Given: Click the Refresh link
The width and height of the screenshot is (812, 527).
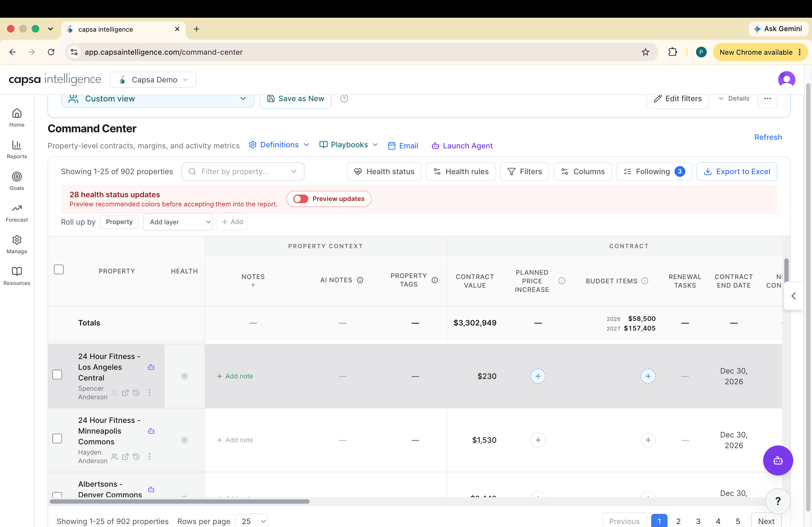Looking at the screenshot, I should 768,137.
